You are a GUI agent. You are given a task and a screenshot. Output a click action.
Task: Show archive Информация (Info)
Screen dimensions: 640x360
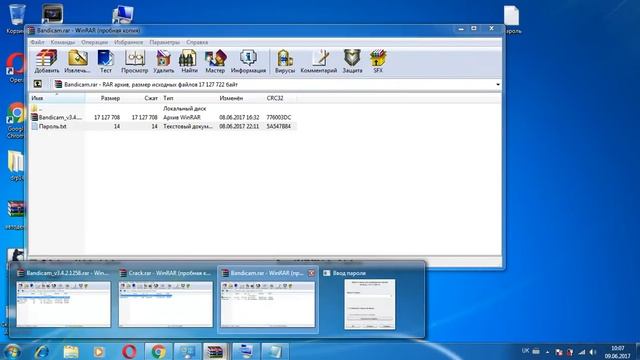(x=248, y=62)
